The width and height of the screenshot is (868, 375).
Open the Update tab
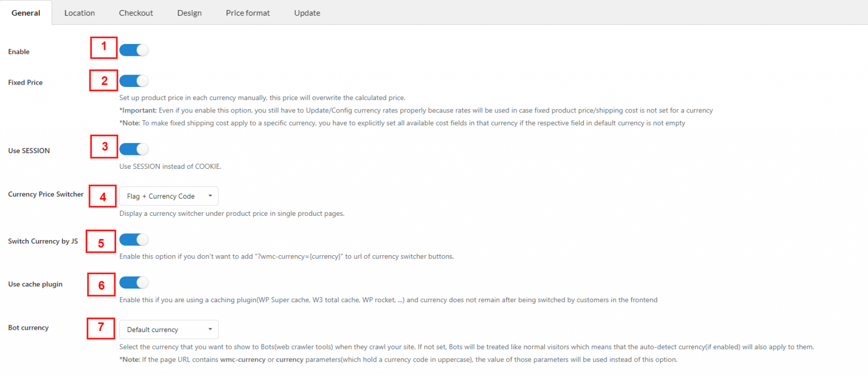(307, 13)
